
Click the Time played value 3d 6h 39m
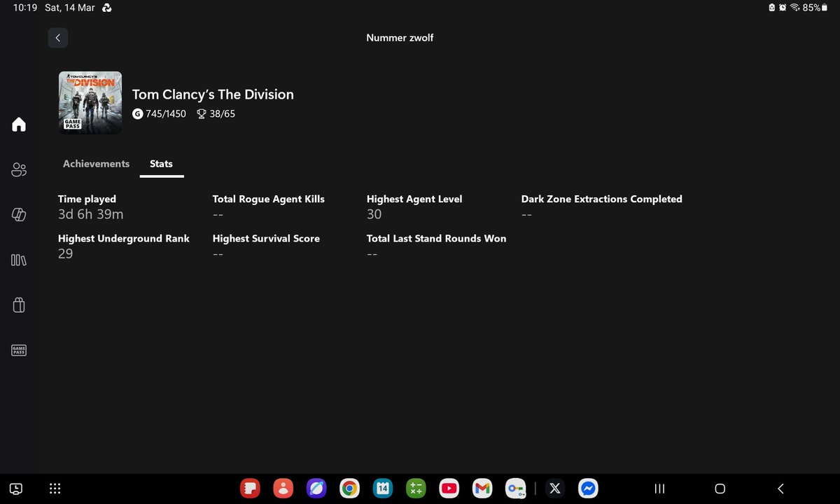(91, 214)
